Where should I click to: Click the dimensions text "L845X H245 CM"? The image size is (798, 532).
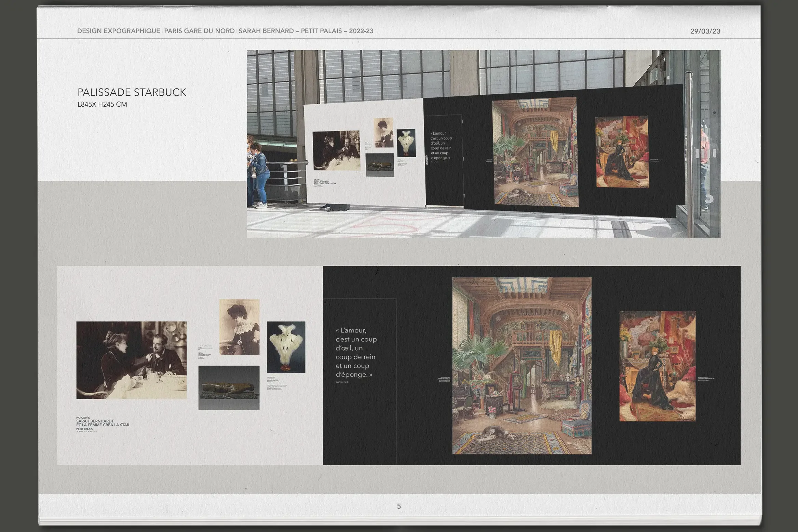coord(102,105)
